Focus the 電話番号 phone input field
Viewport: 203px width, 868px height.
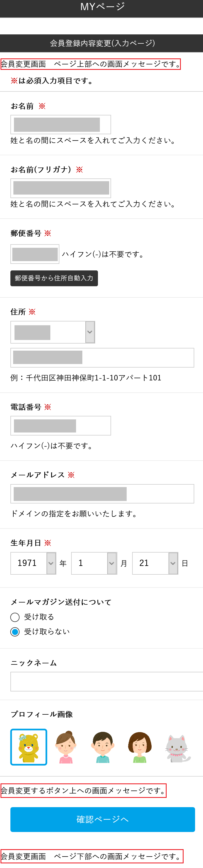click(x=60, y=426)
